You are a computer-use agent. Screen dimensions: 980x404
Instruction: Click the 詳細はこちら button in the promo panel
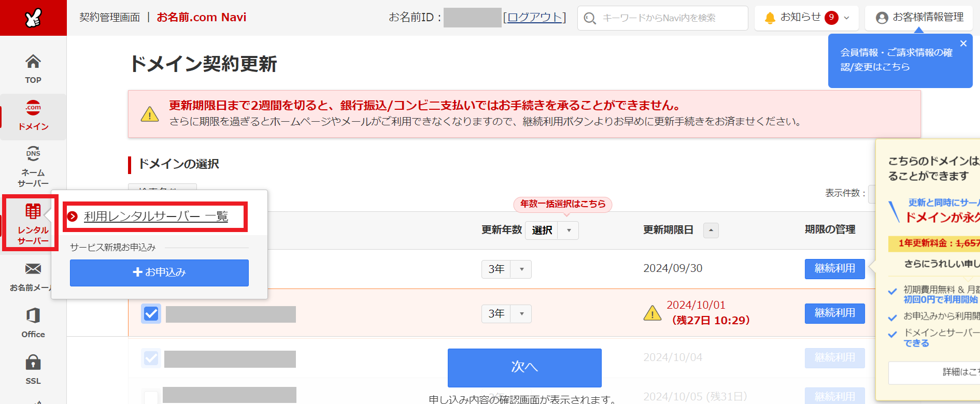(934, 372)
